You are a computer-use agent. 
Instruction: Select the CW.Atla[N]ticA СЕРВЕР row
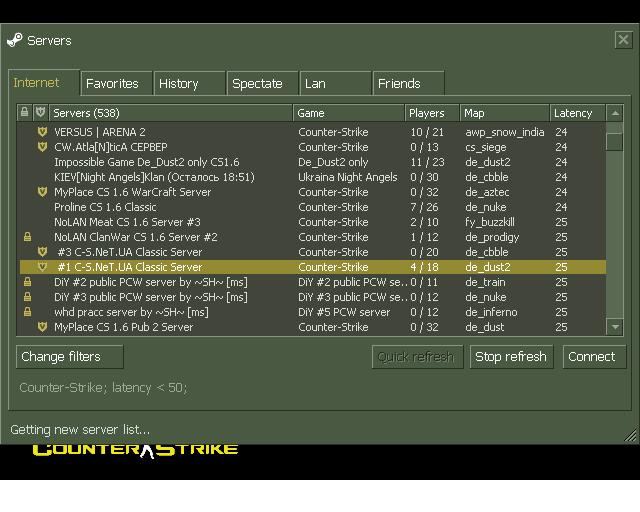(x=313, y=147)
